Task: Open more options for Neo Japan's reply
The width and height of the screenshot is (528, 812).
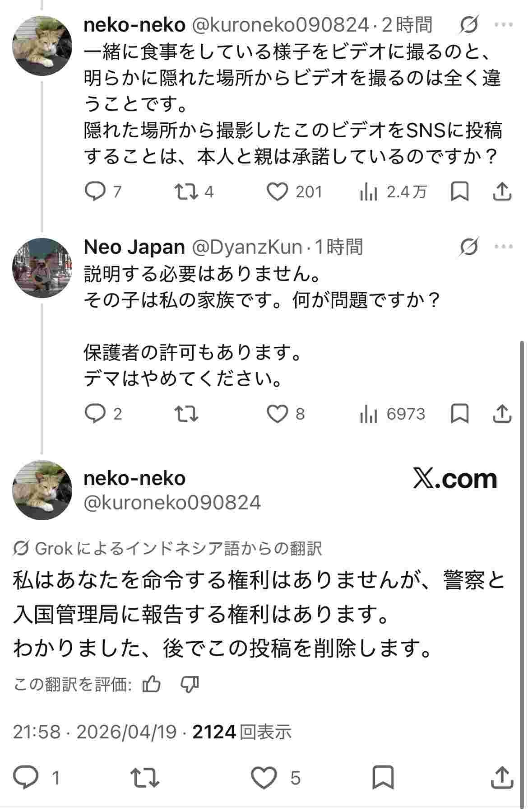Action: pos(504,247)
